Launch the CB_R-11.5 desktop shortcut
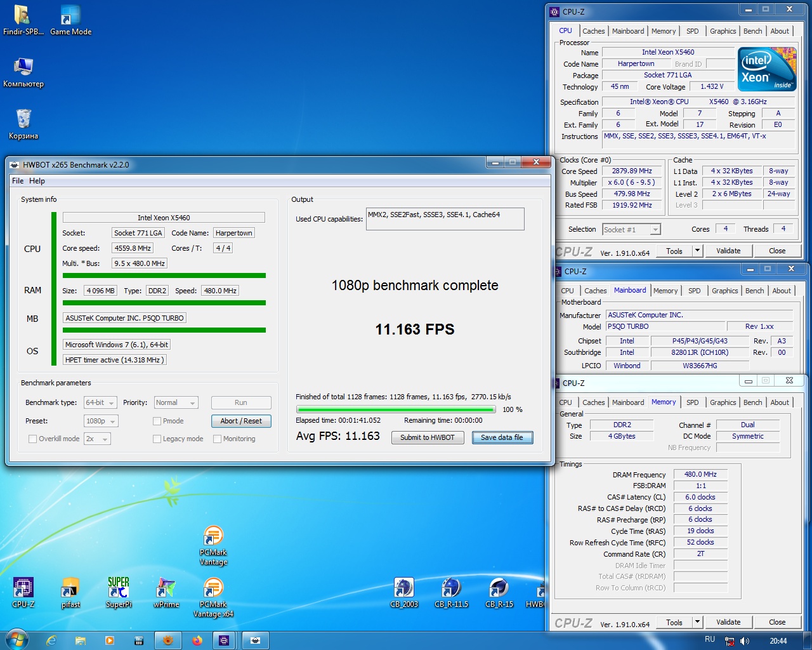 click(451, 592)
